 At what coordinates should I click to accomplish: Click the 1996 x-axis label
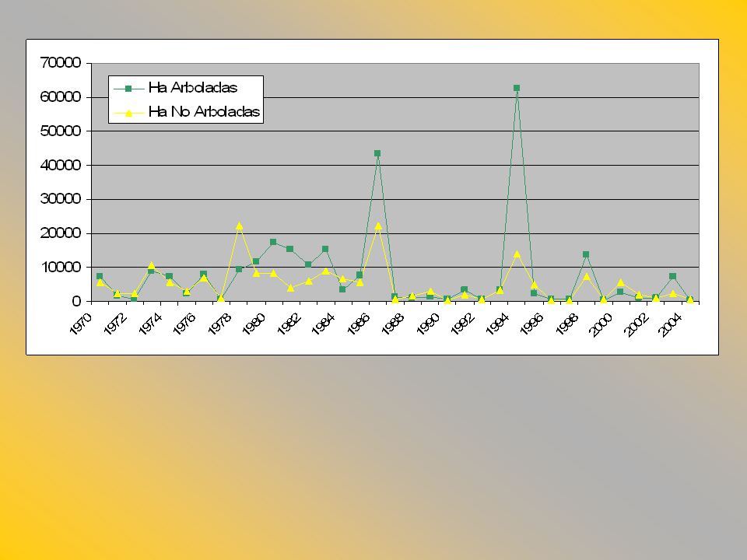click(532, 324)
